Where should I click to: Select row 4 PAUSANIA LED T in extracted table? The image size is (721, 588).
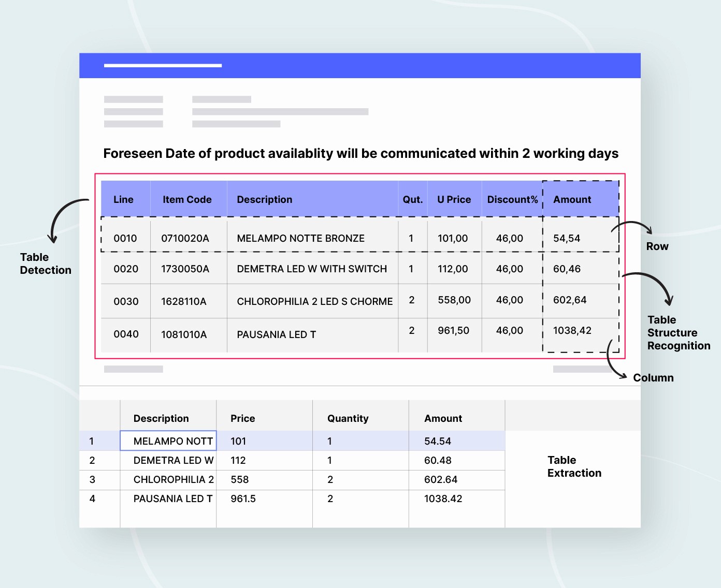[173, 498]
